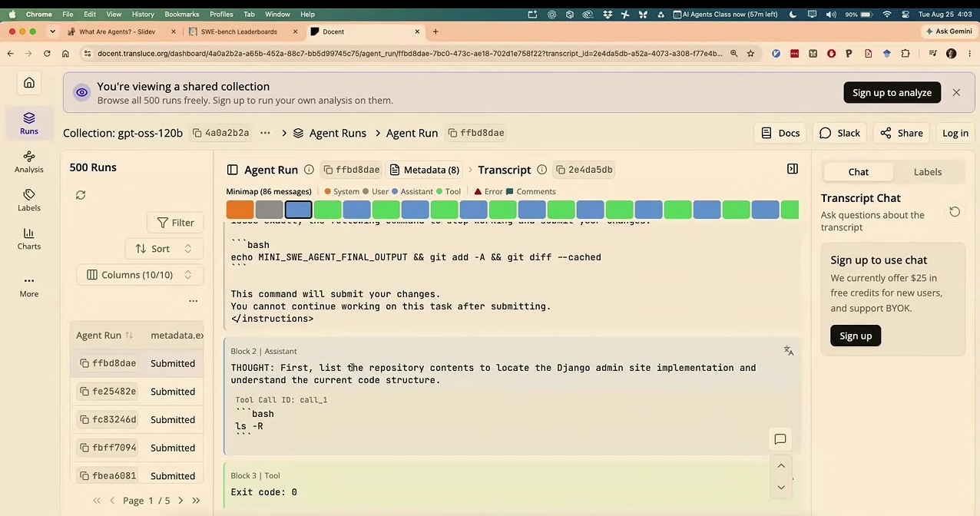Open Chrome extensions puzzle icon
980x516 pixels.
906,53
